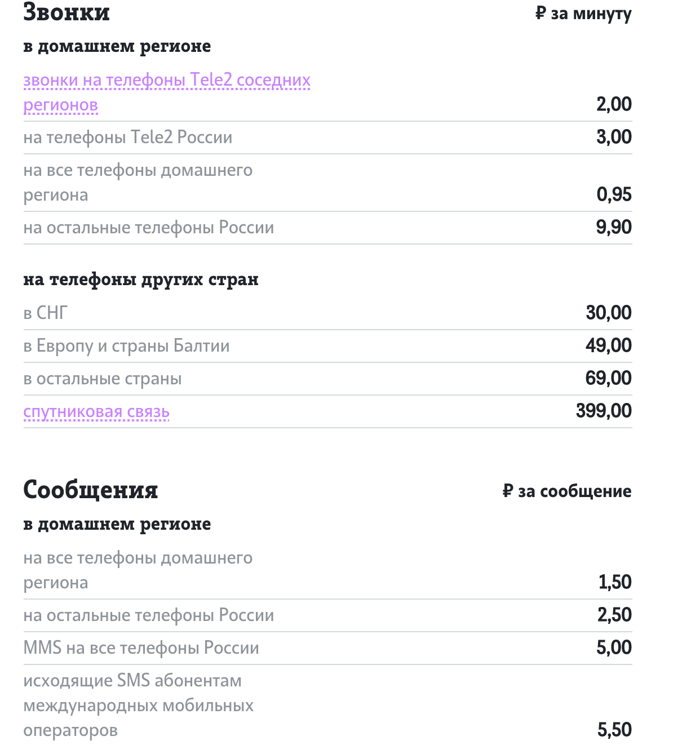Click the 30,00 price for СНГ calls
Screen dimensions: 700x745
coord(609,313)
